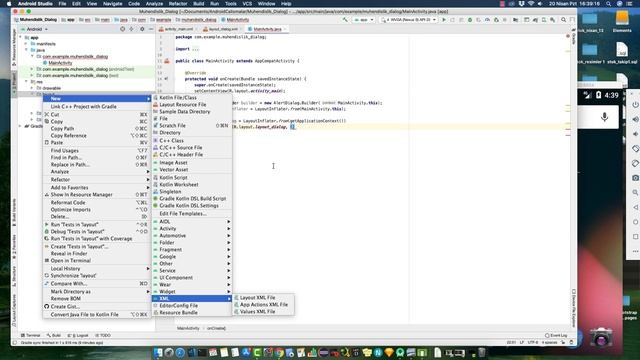This screenshot has width=640, height=360.
Task: Click the Make Project hammer icon
Action: pyautogui.click(x=345, y=20)
